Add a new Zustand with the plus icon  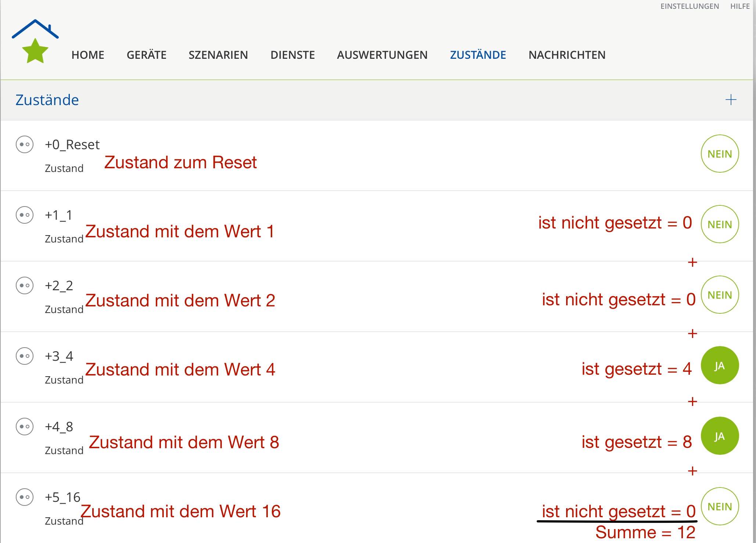(731, 100)
